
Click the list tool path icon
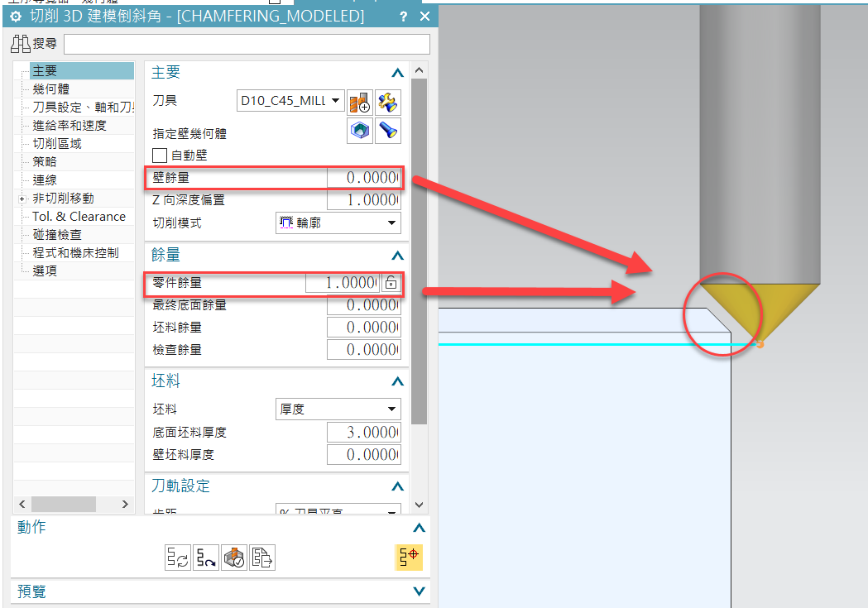[262, 557]
